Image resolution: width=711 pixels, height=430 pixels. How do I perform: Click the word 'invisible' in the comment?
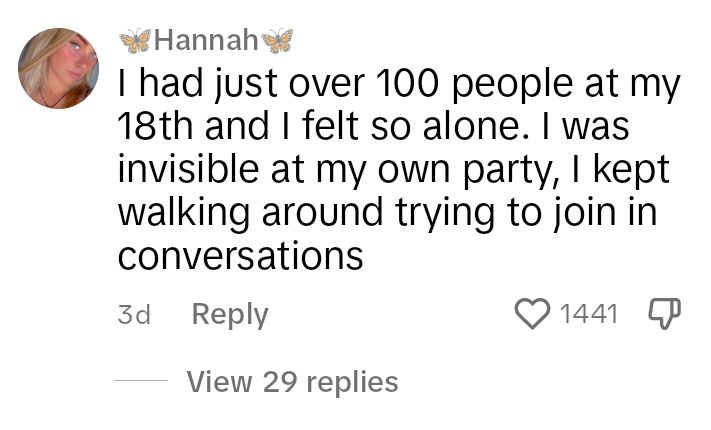tap(189, 168)
